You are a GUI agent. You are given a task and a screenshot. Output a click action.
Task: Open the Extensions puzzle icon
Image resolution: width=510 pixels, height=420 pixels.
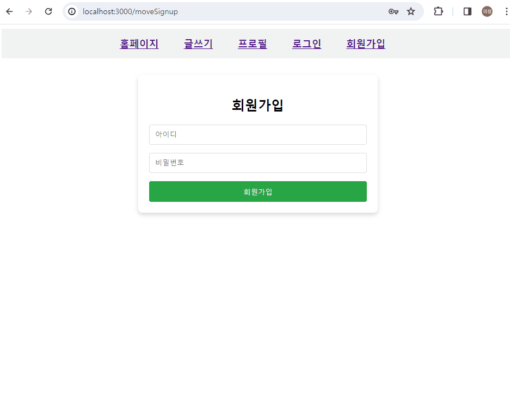[x=439, y=12]
